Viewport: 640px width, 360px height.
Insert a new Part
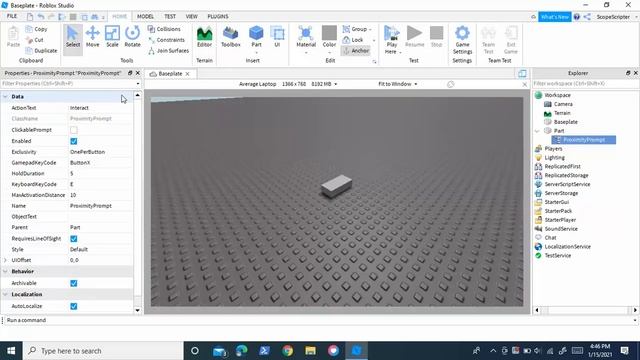pos(256,37)
